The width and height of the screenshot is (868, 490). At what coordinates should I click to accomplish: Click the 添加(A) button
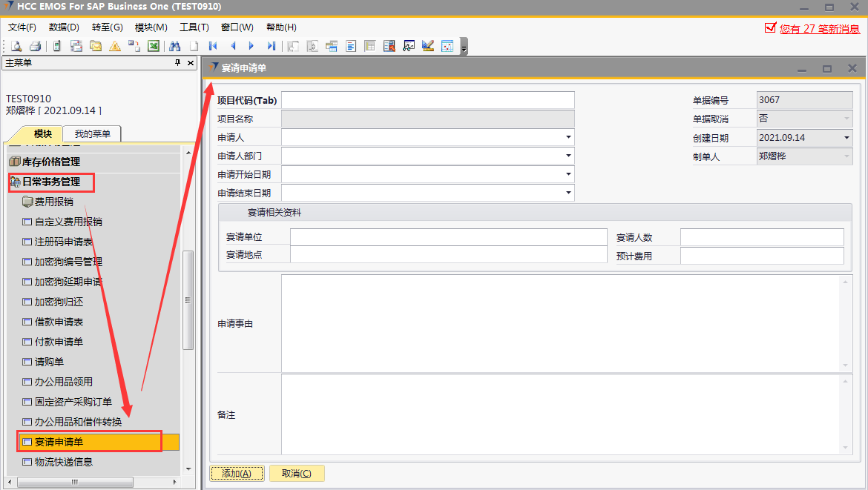(237, 474)
